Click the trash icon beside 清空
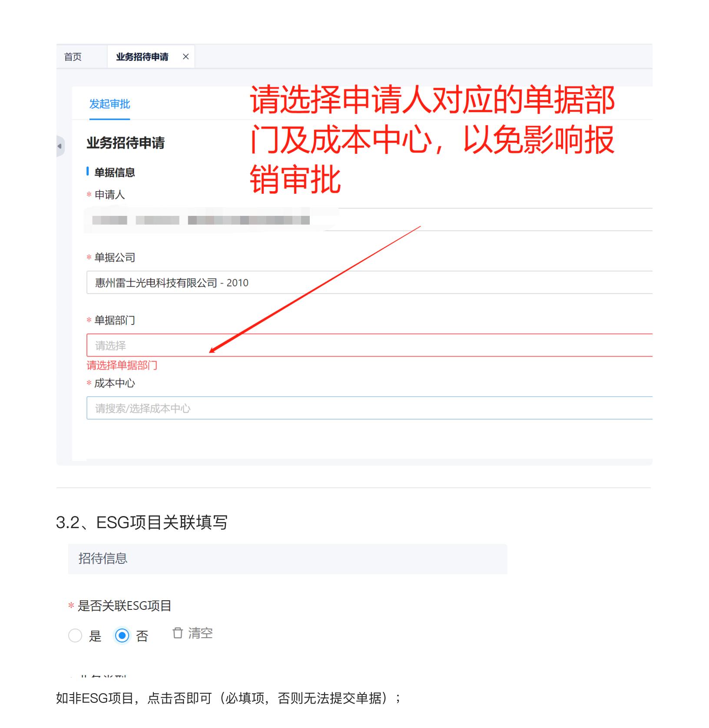Image resolution: width=709 pixels, height=728 pixels. tap(177, 633)
